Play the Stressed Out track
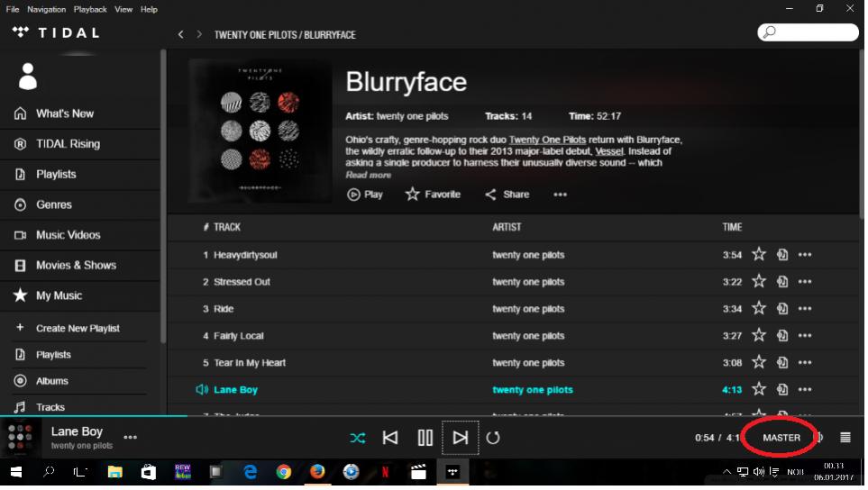The width and height of the screenshot is (868, 490). [242, 283]
